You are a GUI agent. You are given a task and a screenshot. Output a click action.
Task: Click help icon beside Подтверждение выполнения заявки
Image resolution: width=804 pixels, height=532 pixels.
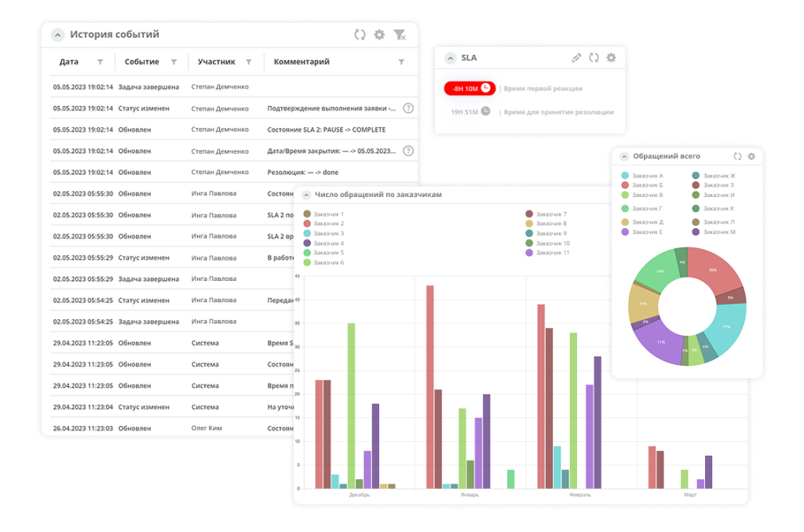tap(407, 108)
